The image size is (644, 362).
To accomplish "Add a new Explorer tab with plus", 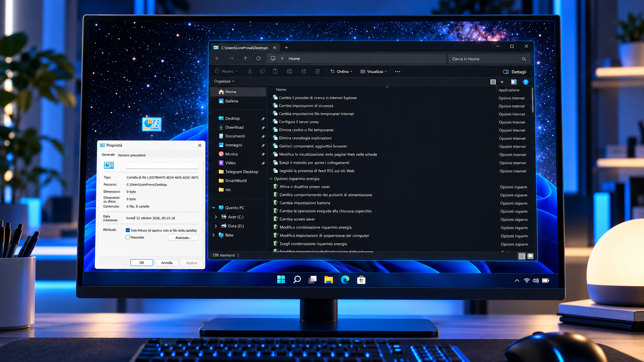I will coord(286,48).
